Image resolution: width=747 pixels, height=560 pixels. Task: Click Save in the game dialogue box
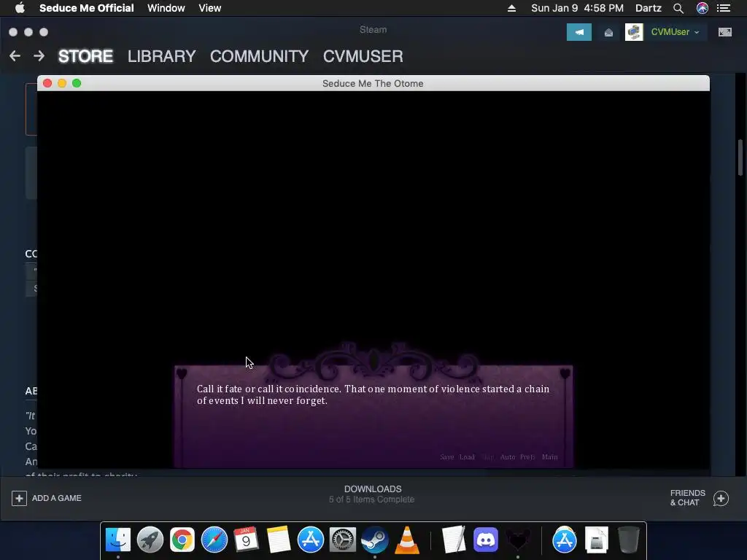[x=447, y=456]
